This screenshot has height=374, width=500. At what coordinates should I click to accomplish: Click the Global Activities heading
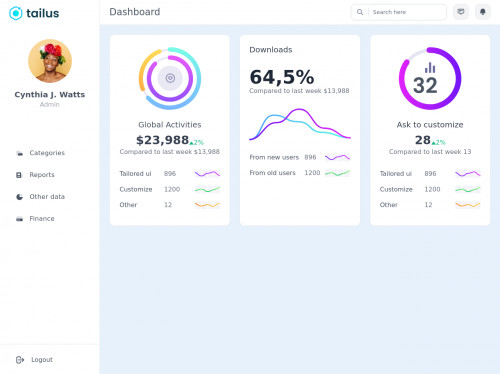(170, 125)
